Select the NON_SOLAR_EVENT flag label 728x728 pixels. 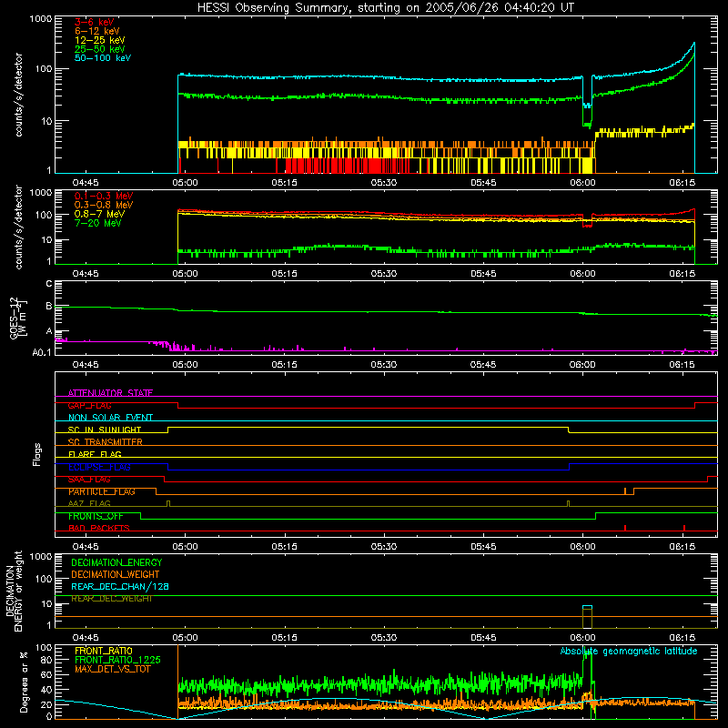[110, 418]
